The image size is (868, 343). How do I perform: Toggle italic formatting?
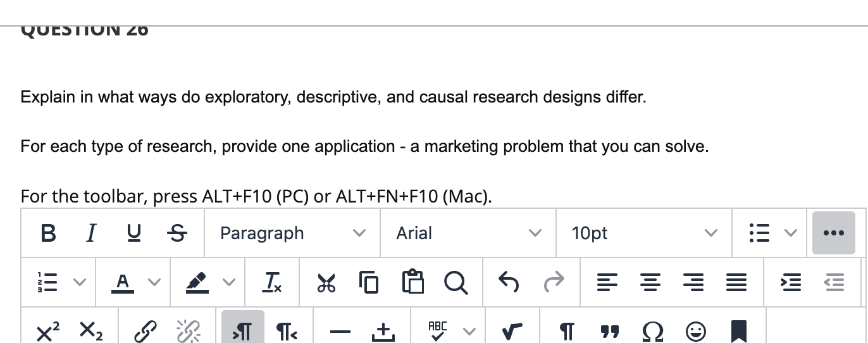[91, 234]
